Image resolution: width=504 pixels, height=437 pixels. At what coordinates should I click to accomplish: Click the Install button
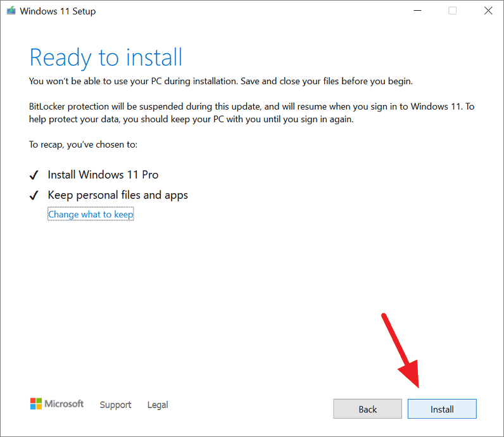[442, 408]
